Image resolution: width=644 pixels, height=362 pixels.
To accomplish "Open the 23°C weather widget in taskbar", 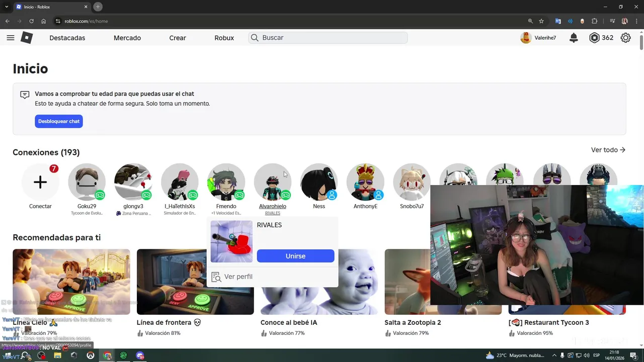I will pyautogui.click(x=515, y=355).
